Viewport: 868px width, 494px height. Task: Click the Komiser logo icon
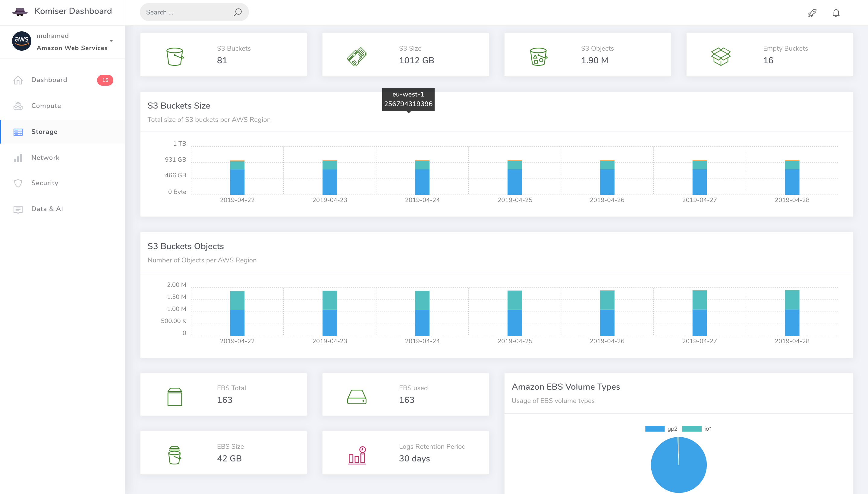pyautogui.click(x=20, y=11)
